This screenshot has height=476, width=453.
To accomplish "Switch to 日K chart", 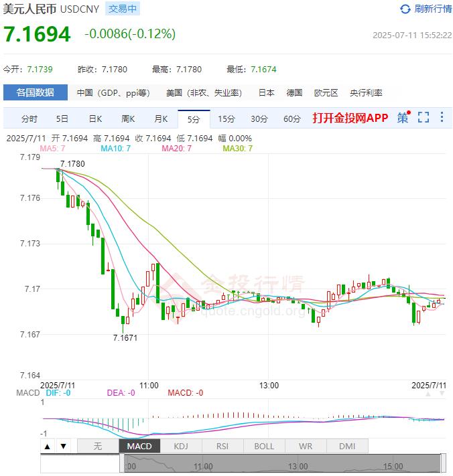I will tap(95, 119).
